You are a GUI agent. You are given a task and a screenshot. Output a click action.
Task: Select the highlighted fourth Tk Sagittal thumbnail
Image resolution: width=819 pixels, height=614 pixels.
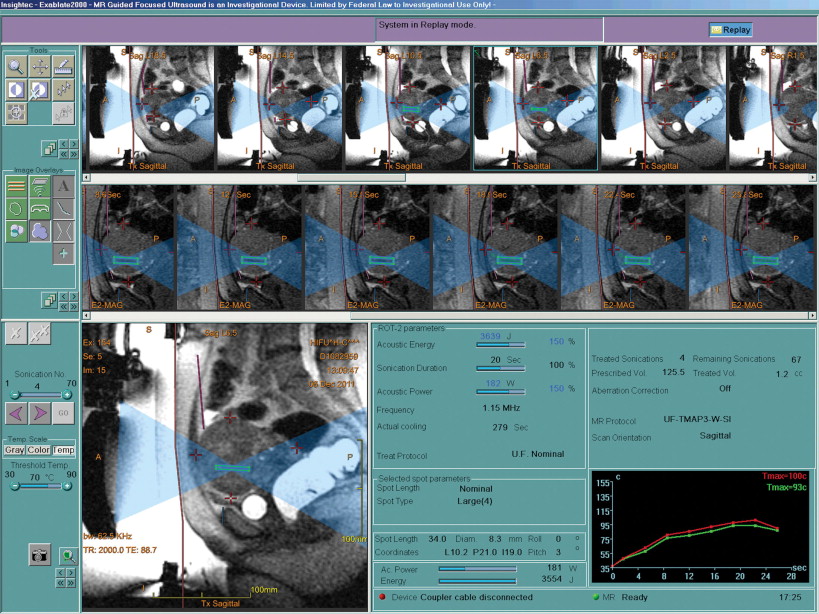(535, 108)
